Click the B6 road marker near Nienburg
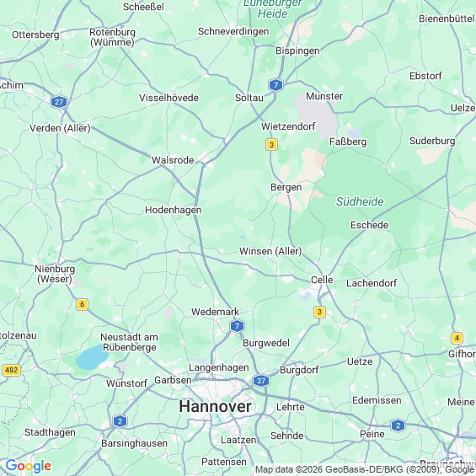This screenshot has width=476, height=476. pyautogui.click(x=82, y=304)
